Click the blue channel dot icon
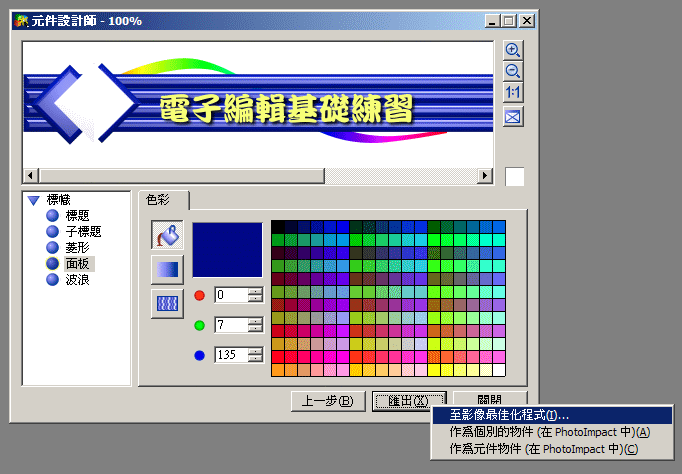This screenshot has width=682, height=474. pyautogui.click(x=200, y=355)
